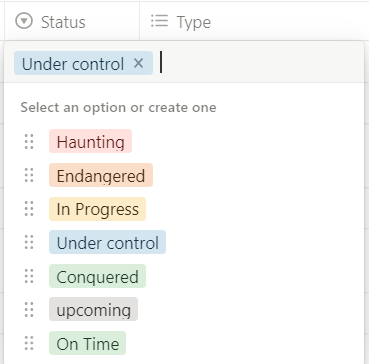
Task: Remove the selected Under control tag
Action: pos(138,63)
